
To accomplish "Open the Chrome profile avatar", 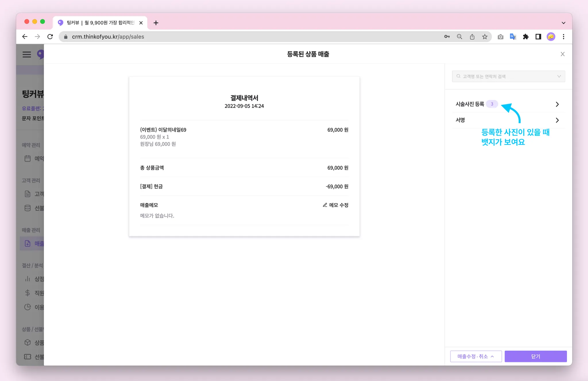I will tap(551, 37).
